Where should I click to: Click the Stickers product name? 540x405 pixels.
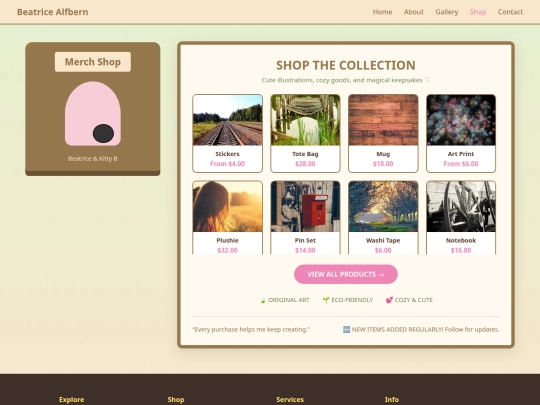227,154
